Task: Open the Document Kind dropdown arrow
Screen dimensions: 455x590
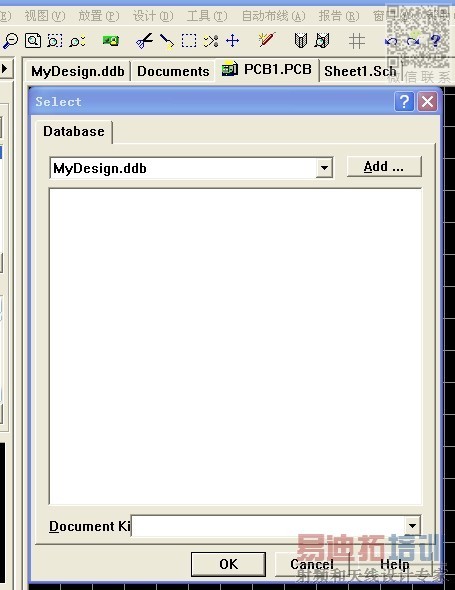Action: coord(412,526)
